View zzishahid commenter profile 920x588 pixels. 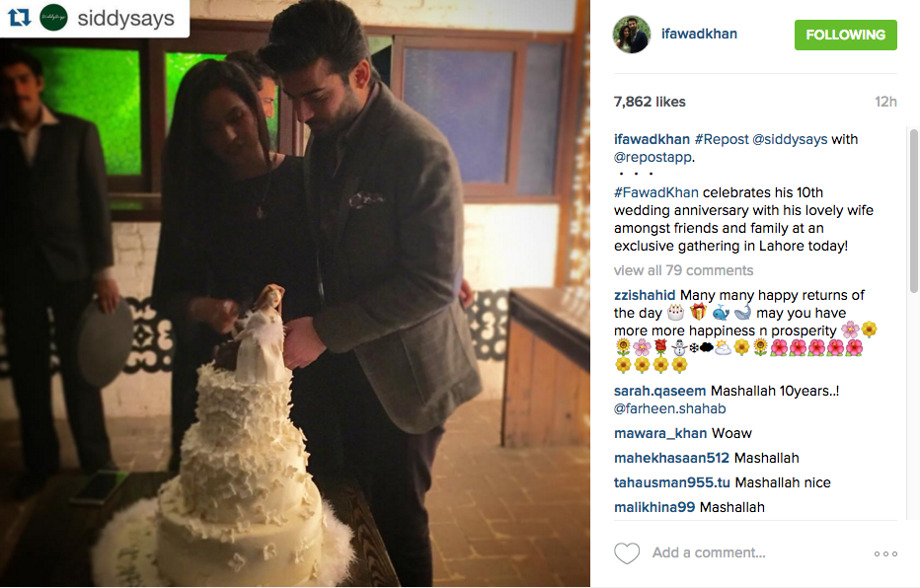(x=645, y=295)
